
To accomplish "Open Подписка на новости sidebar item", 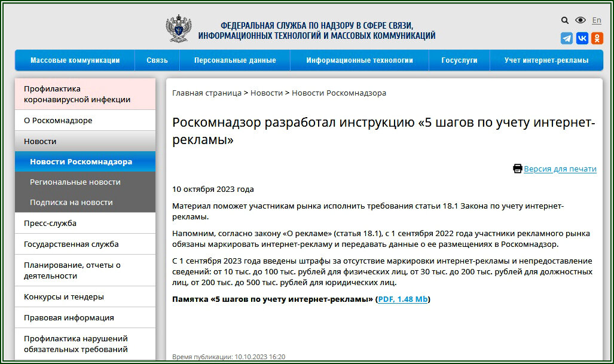I will coord(85,203).
